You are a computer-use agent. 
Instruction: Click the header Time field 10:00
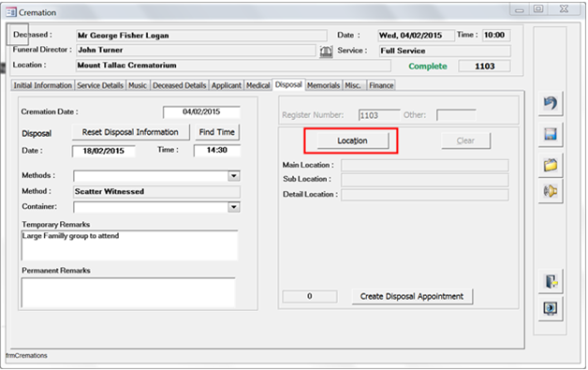pyautogui.click(x=496, y=35)
